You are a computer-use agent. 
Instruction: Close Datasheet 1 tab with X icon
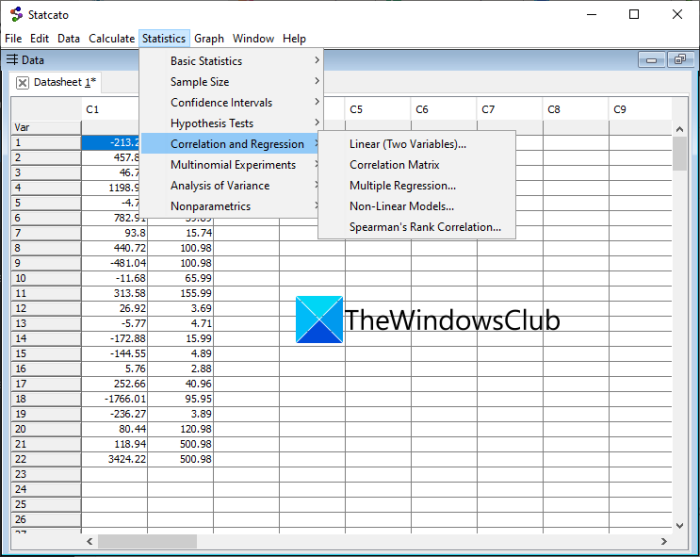(22, 83)
